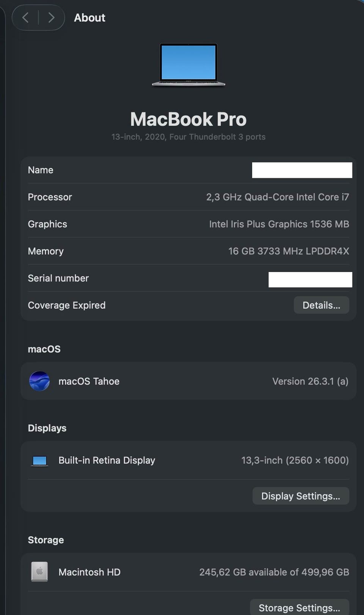Open coverage Details
The height and width of the screenshot is (615, 364).
(321, 305)
